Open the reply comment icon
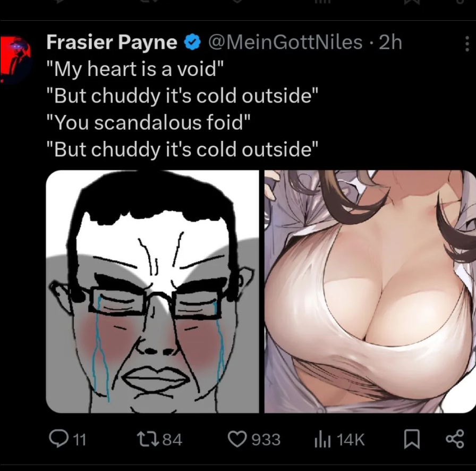Viewport: 476px width, 471px height. [x=59, y=439]
